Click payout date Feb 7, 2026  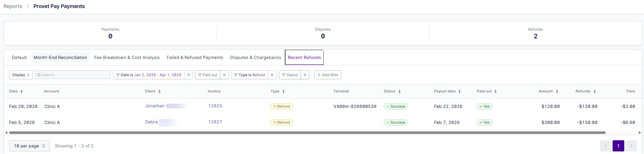click(x=447, y=123)
